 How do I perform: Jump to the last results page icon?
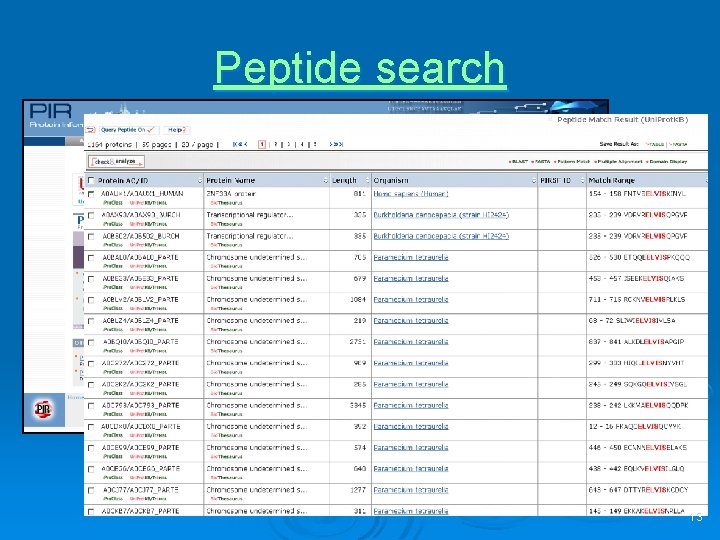click(x=340, y=144)
